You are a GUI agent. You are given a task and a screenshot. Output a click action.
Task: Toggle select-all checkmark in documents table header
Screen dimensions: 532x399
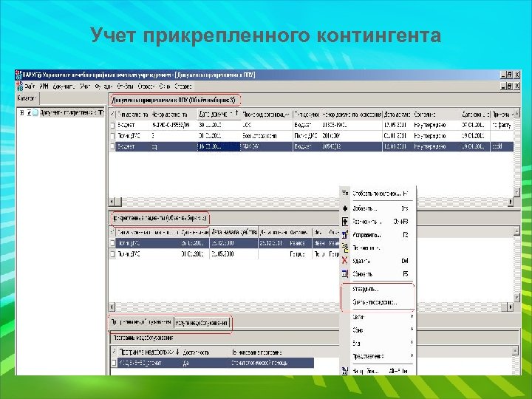pos(112,114)
